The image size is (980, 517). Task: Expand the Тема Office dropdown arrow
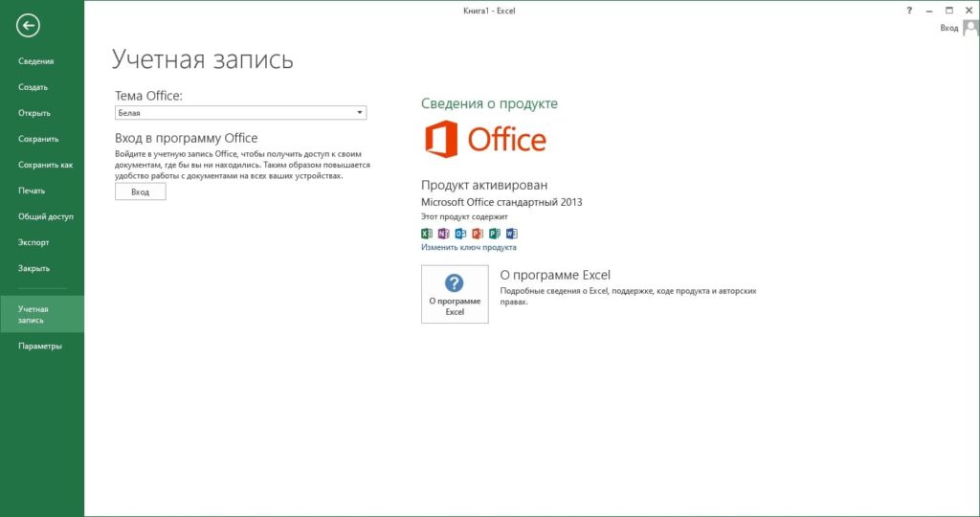360,113
